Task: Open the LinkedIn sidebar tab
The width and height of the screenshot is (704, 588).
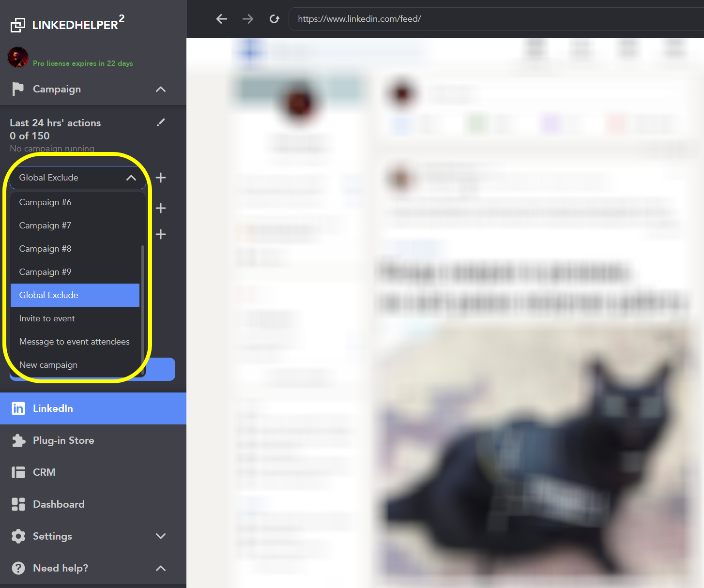Action: point(93,408)
